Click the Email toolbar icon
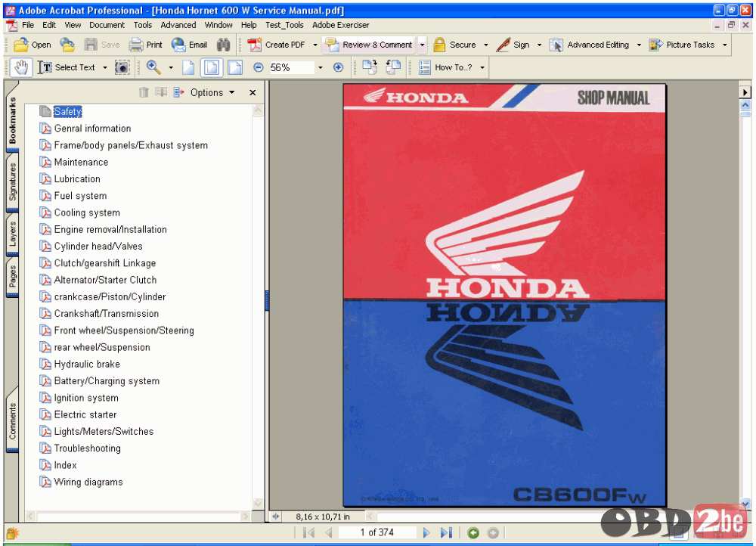 coord(178,45)
